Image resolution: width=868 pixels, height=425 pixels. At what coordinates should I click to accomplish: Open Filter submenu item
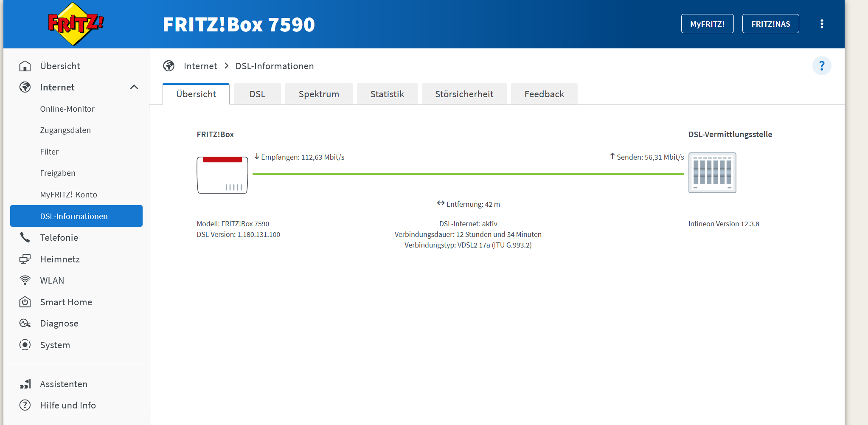click(x=76, y=152)
